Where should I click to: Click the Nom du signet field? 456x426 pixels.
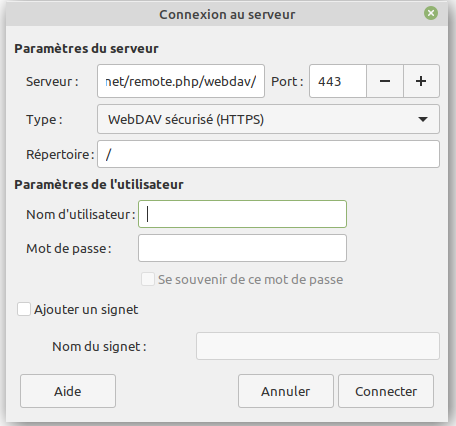click(318, 346)
